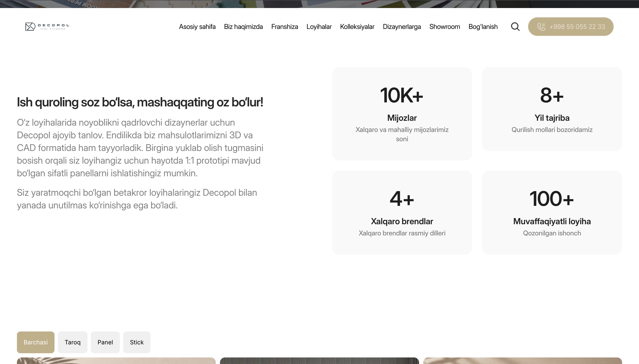Click 'Xalqaro brendlar rasmiy dilleri' caption

402,233
